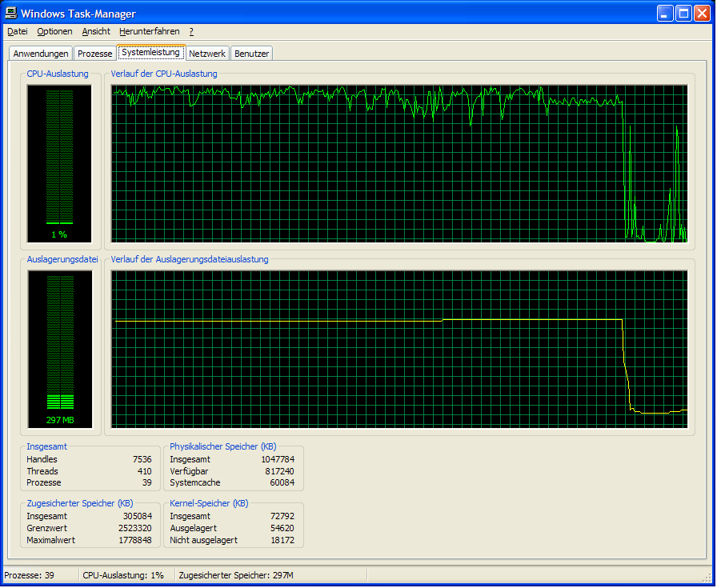This screenshot has width=717, height=588.
Task: Go to the Prozesse tab
Action: [94, 54]
